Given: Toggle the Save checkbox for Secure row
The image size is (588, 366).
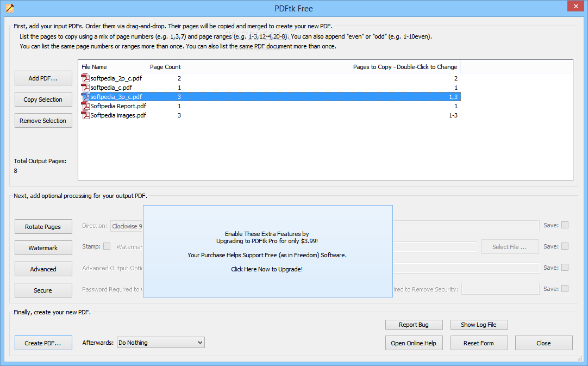Looking at the screenshot, I should coord(565,289).
